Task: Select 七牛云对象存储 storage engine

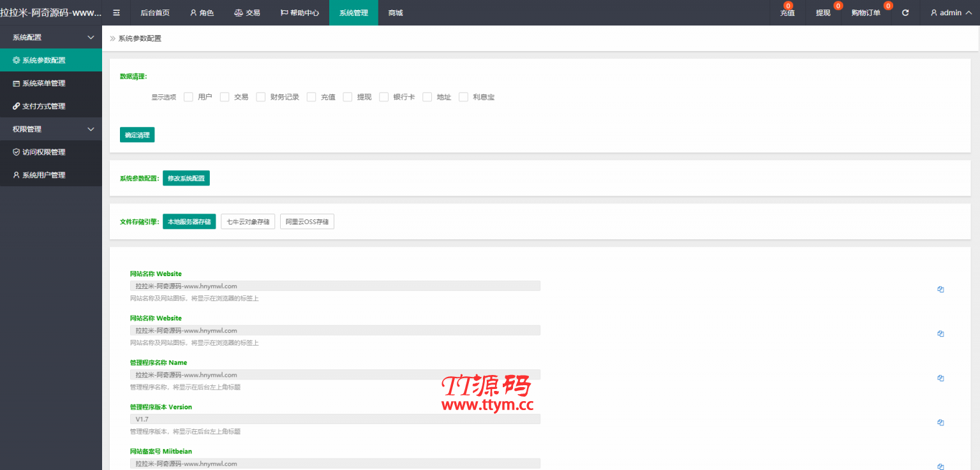Action: (248, 222)
